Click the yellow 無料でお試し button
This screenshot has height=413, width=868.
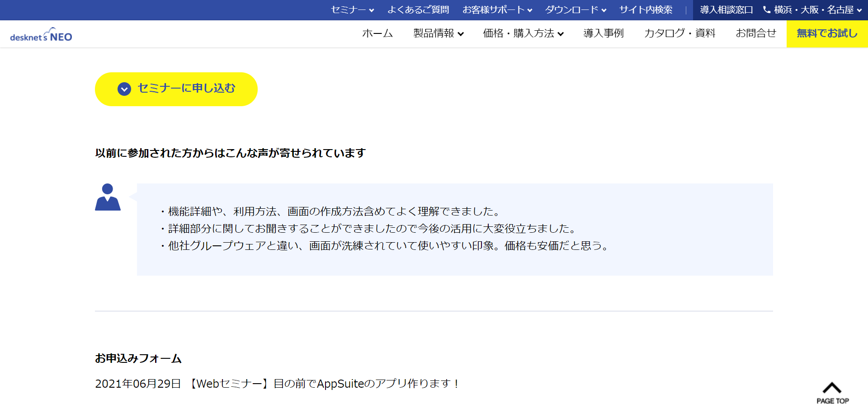(827, 34)
